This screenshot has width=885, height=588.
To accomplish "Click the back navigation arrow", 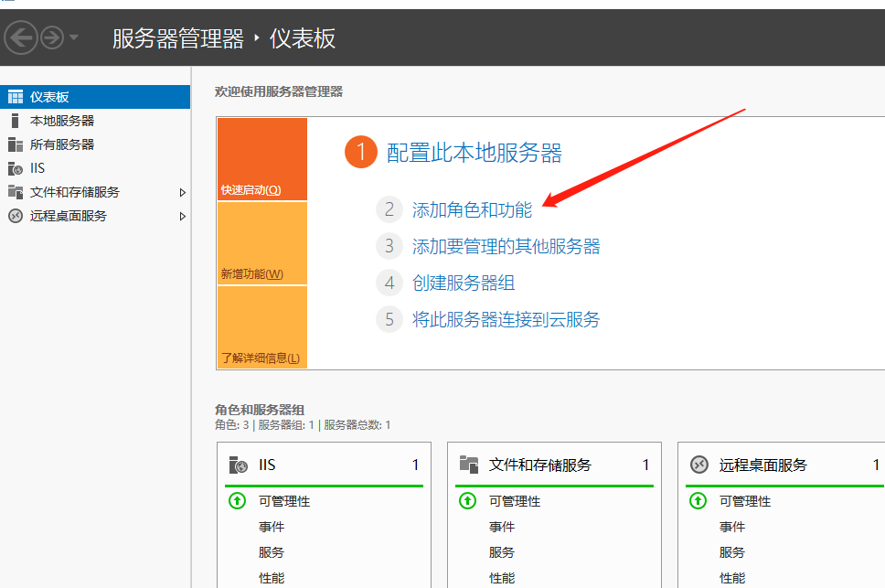I will pos(21,37).
